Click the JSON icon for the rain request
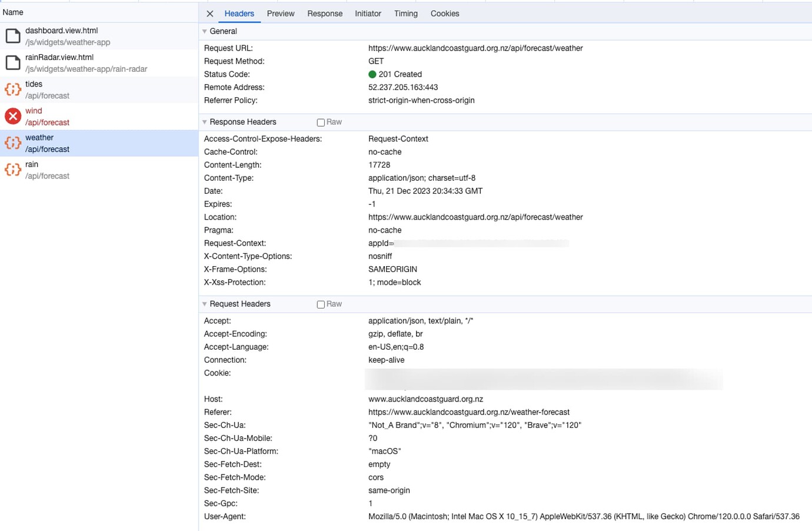The width and height of the screenshot is (812, 531). click(14, 169)
